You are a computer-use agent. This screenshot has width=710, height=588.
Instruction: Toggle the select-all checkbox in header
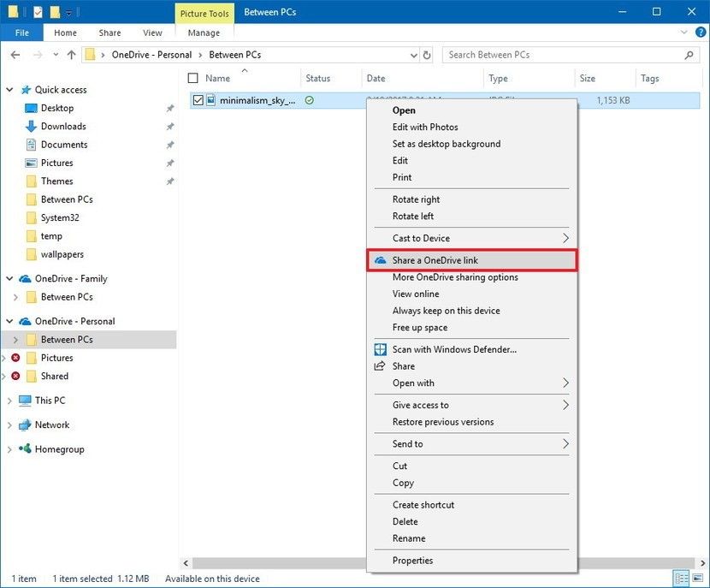pos(192,79)
